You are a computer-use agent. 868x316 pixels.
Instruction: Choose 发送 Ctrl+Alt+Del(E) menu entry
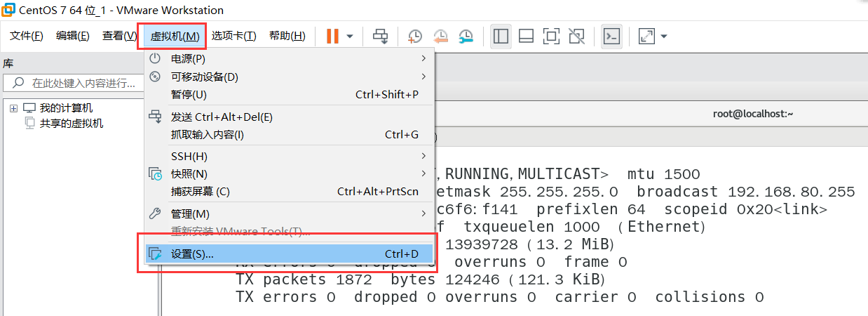click(289, 117)
